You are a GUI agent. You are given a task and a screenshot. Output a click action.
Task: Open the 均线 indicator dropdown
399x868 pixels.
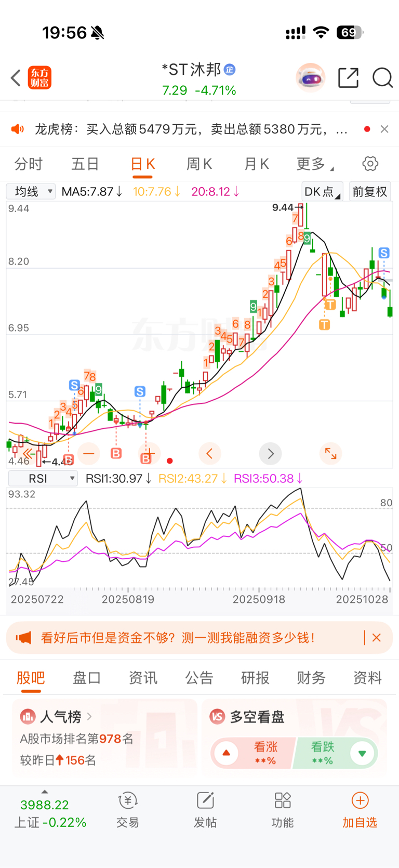click(31, 191)
